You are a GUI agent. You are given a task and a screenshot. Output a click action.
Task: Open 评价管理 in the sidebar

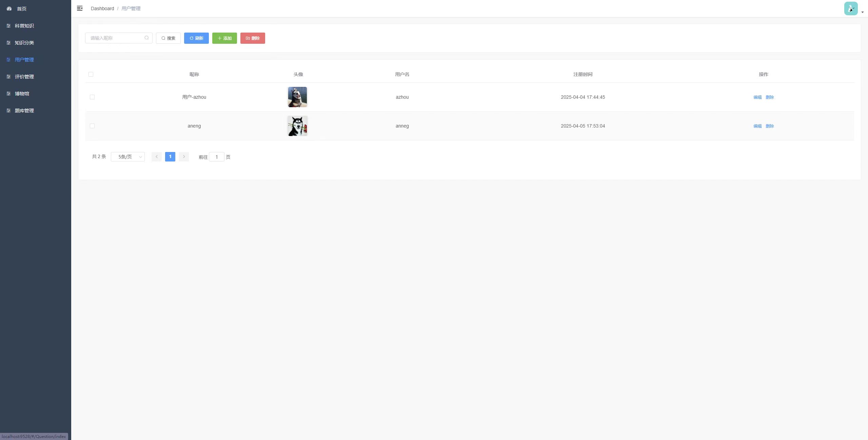coord(24,77)
